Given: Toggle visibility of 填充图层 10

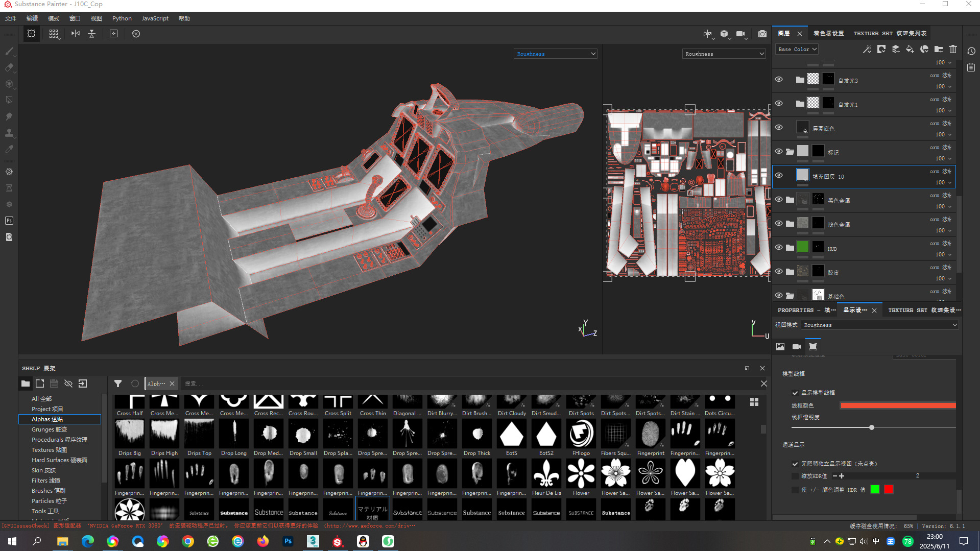Looking at the screenshot, I should (779, 175).
